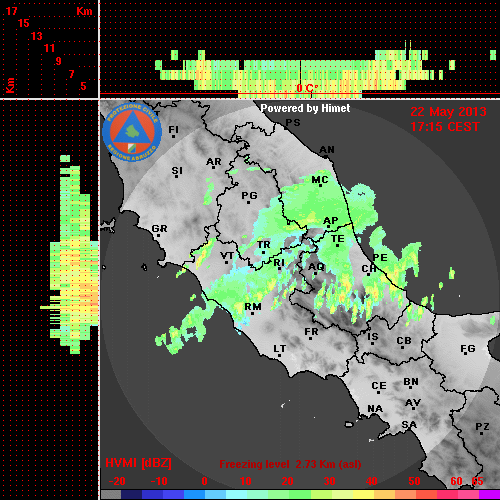Image resolution: width=500 pixels, height=500 pixels.
Task: Click the 20 dBZ scale value
Action: 287,481
